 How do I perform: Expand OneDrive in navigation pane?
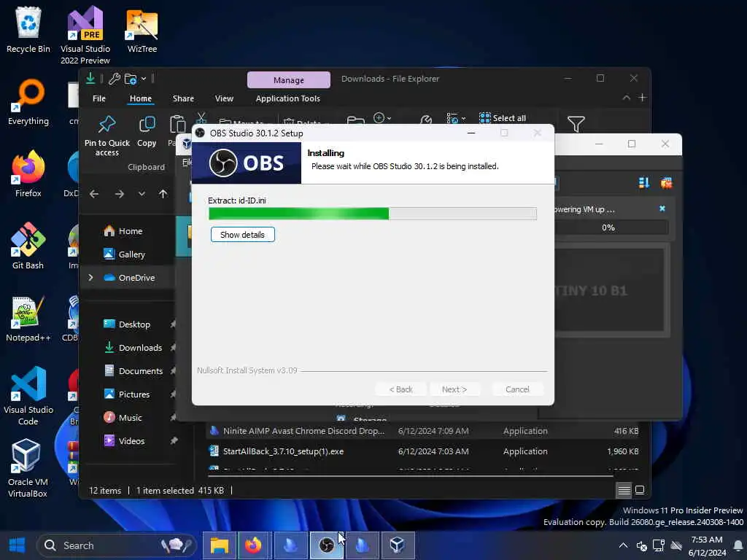pos(90,278)
